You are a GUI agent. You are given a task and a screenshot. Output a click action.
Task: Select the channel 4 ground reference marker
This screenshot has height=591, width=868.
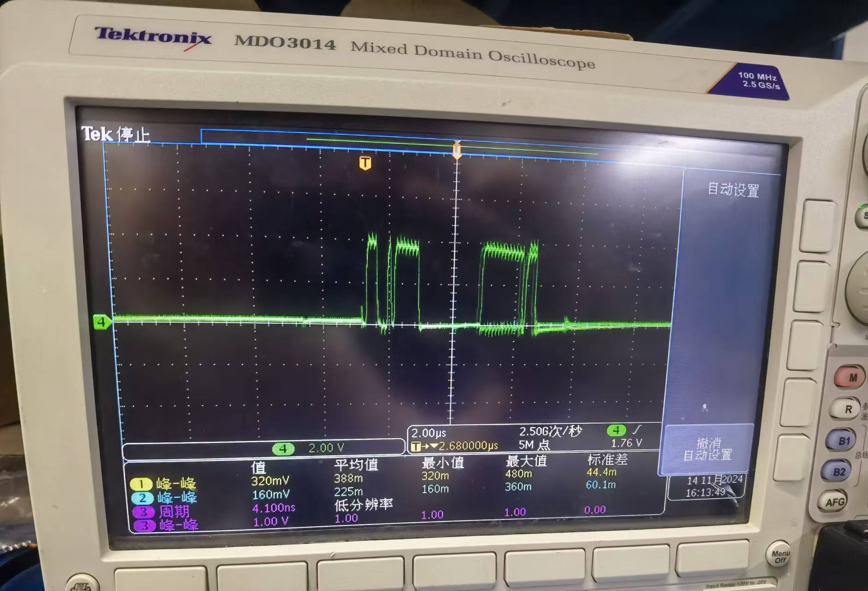pos(102,321)
